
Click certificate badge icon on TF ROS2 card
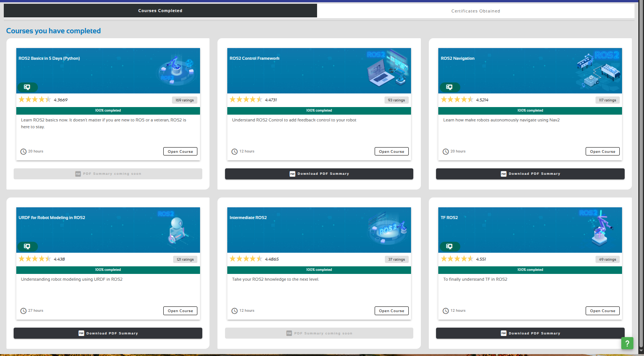click(449, 246)
